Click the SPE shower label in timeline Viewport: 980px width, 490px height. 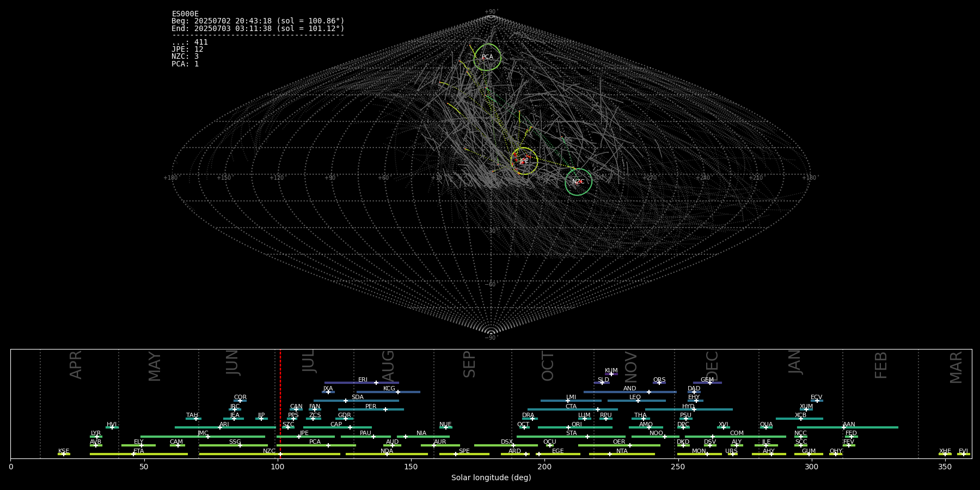(464, 451)
